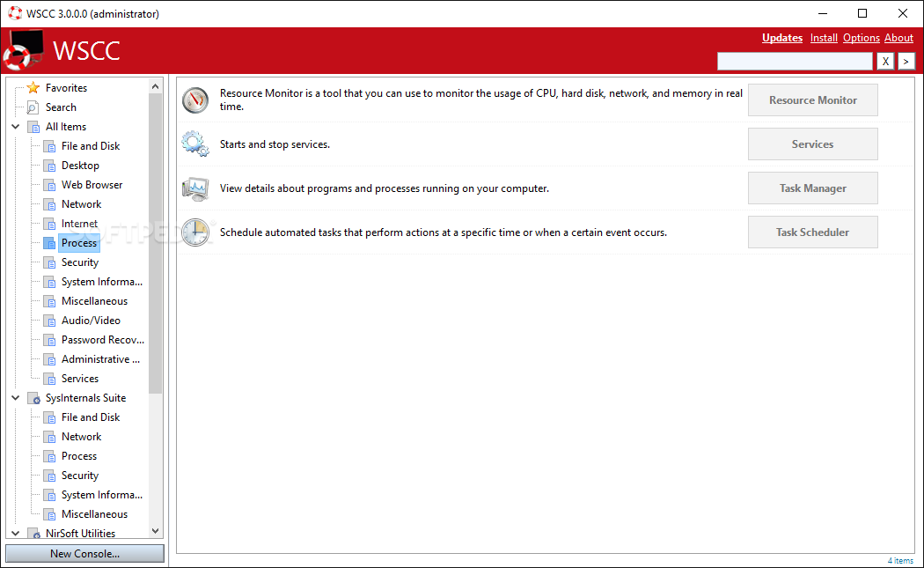924x568 pixels.
Task: Click the Resource Monitor gauge icon
Action: coord(195,100)
